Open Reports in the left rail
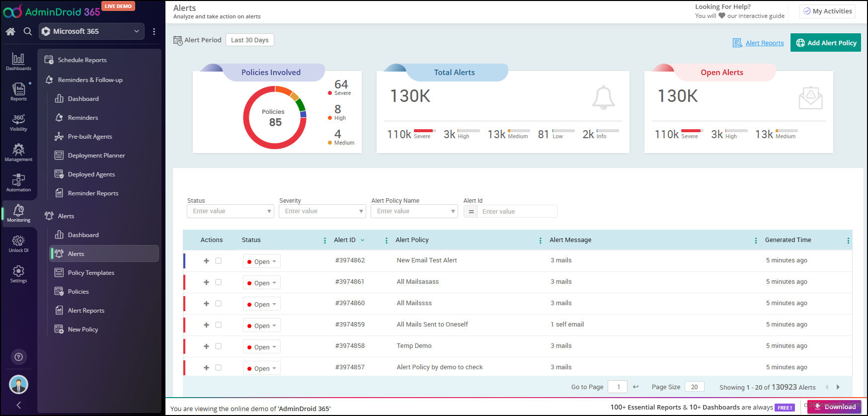The height and width of the screenshot is (416, 868). coord(18,92)
